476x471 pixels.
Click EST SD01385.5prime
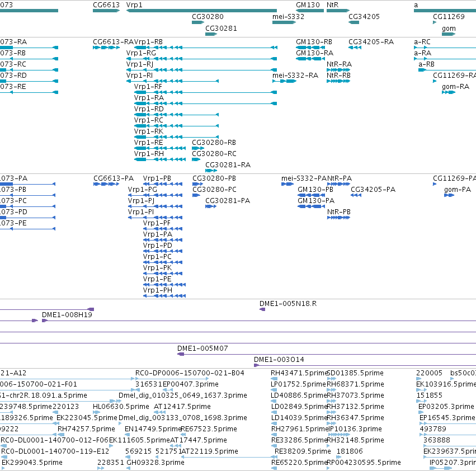click(331, 379)
